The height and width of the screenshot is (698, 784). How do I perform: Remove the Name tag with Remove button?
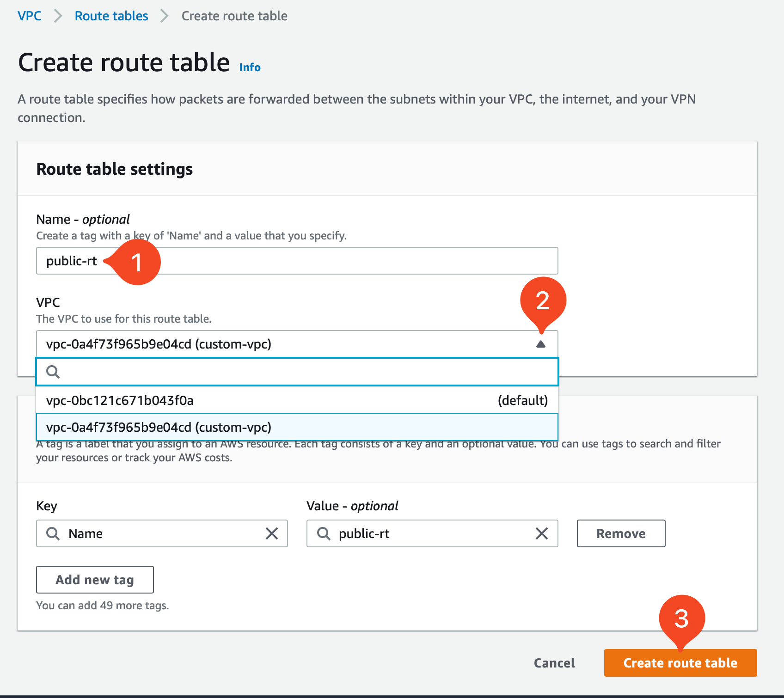click(x=621, y=533)
